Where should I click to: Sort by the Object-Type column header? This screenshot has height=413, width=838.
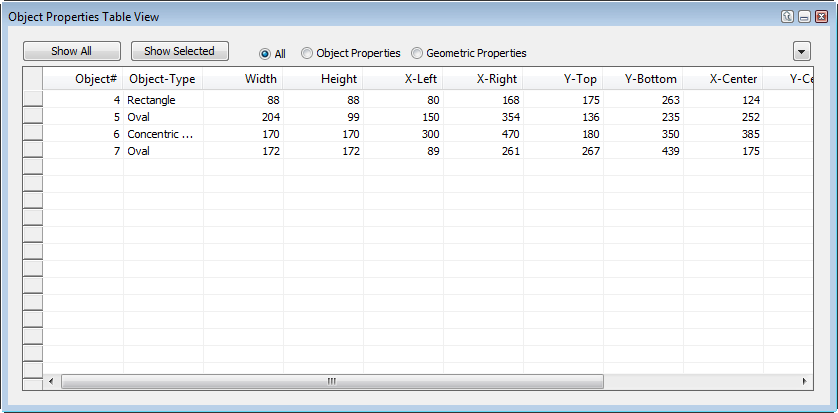(162, 79)
